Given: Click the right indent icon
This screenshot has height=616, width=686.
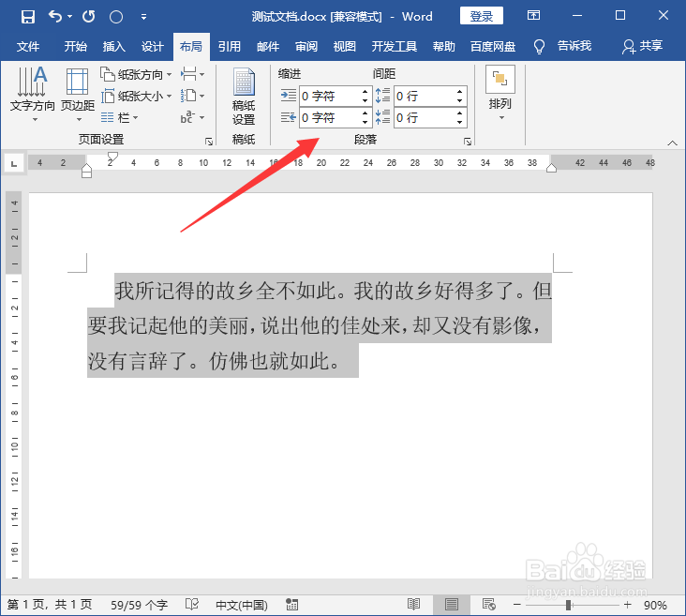Looking at the screenshot, I should (x=289, y=117).
